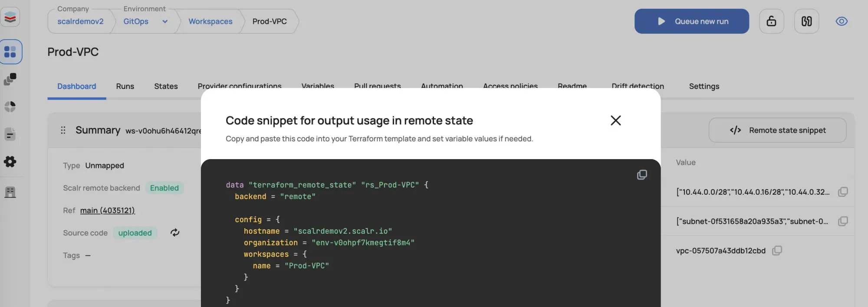This screenshot has width=868, height=307.
Task: Open the main (4035121) ref link
Action: (107, 210)
